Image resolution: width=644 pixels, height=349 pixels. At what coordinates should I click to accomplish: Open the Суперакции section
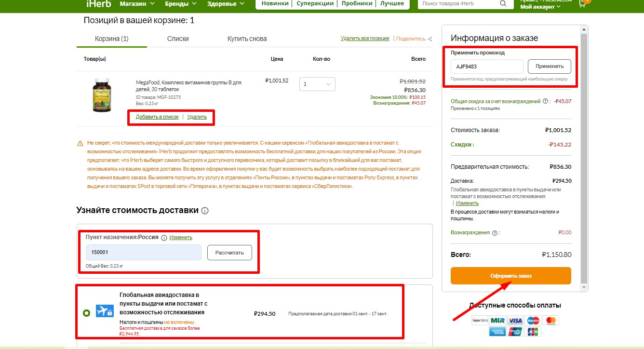coord(315,3)
